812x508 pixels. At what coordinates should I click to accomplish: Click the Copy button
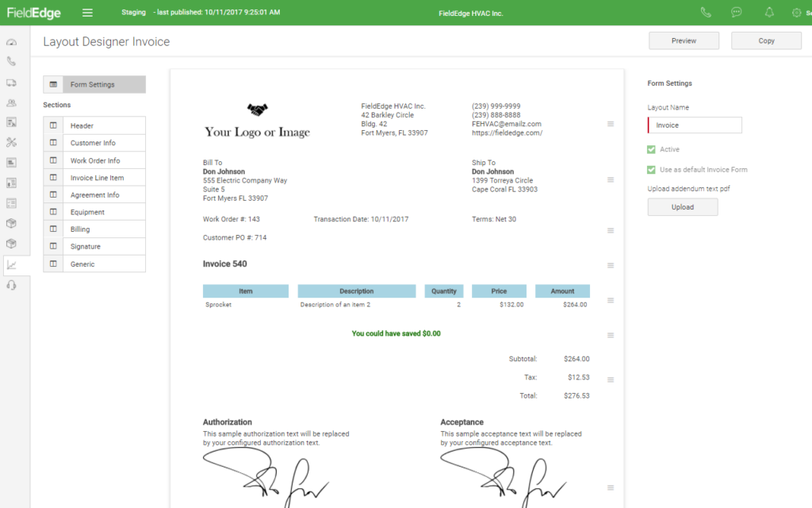click(766, 40)
